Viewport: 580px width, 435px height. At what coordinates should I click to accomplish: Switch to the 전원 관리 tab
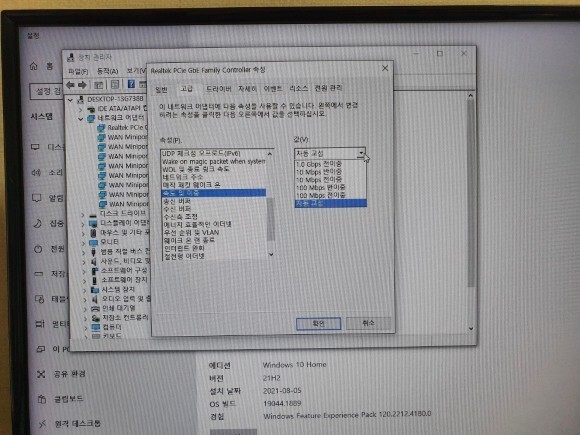click(x=328, y=88)
